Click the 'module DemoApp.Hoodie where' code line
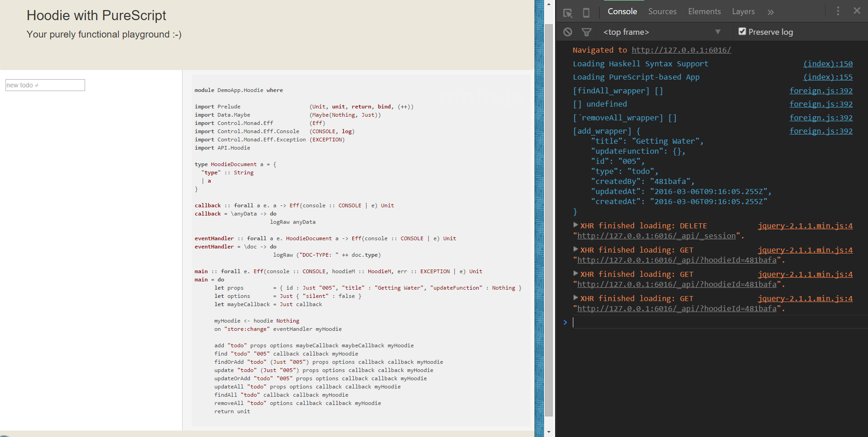This screenshot has width=868, height=437. tap(238, 90)
